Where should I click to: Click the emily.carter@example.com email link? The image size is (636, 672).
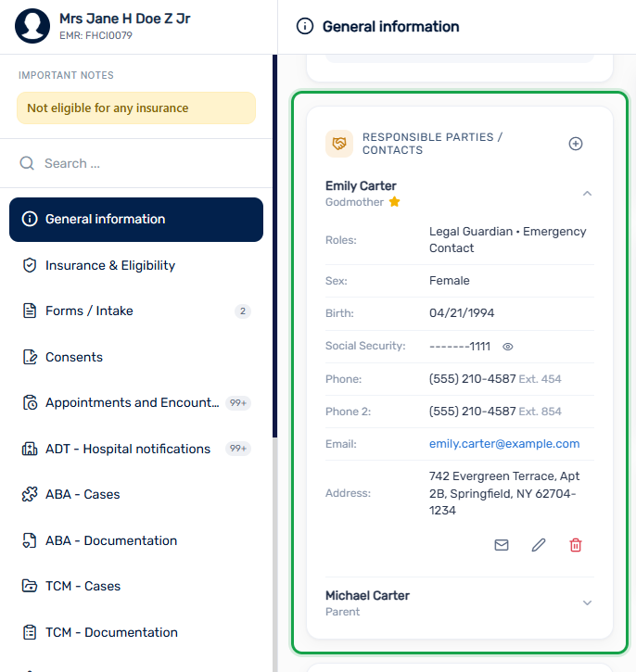[504, 444]
